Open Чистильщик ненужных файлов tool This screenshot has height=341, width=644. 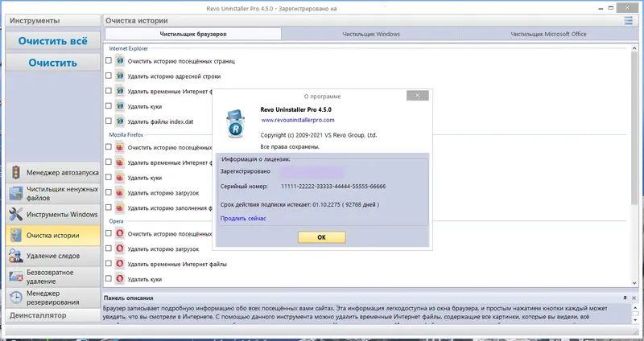(53, 194)
